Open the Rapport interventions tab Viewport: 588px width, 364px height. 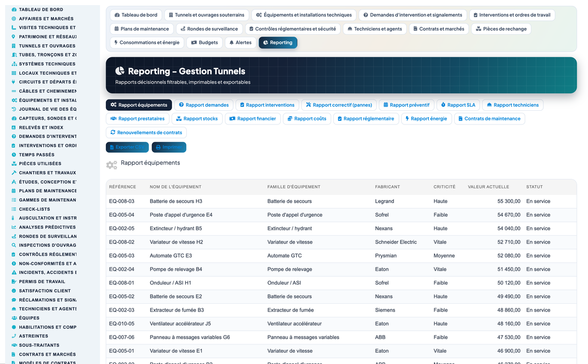click(x=267, y=105)
